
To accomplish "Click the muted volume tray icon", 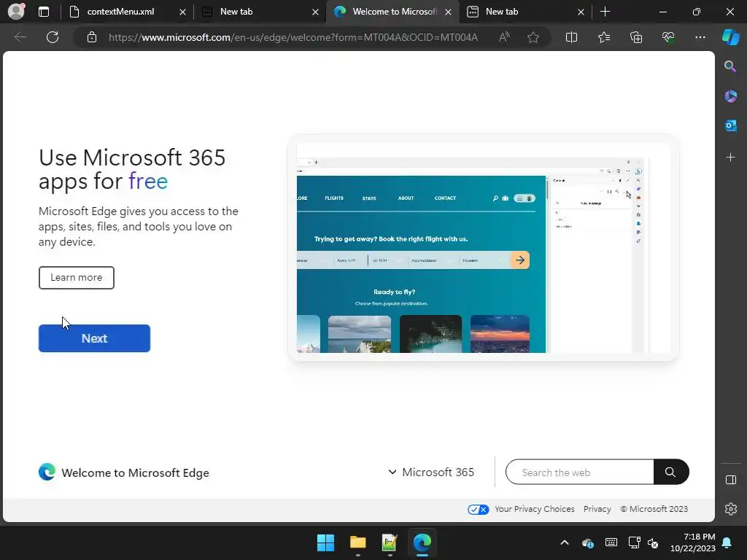I will [x=653, y=542].
